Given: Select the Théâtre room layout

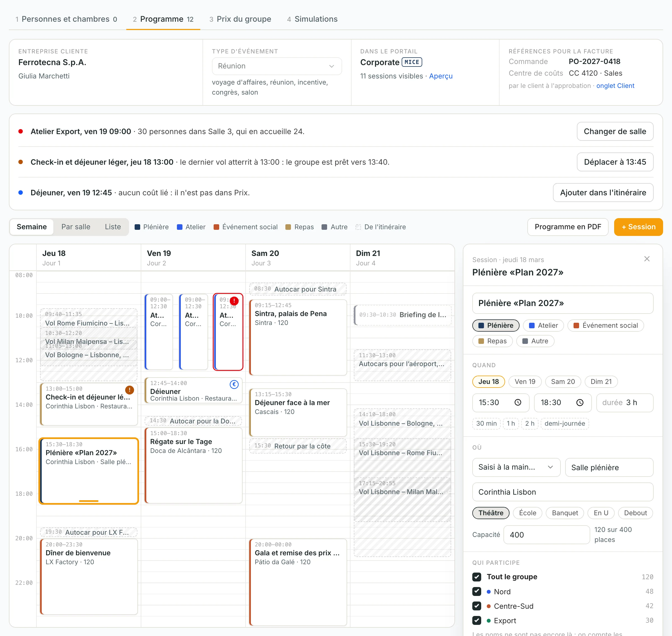Looking at the screenshot, I should pyautogui.click(x=490, y=513).
